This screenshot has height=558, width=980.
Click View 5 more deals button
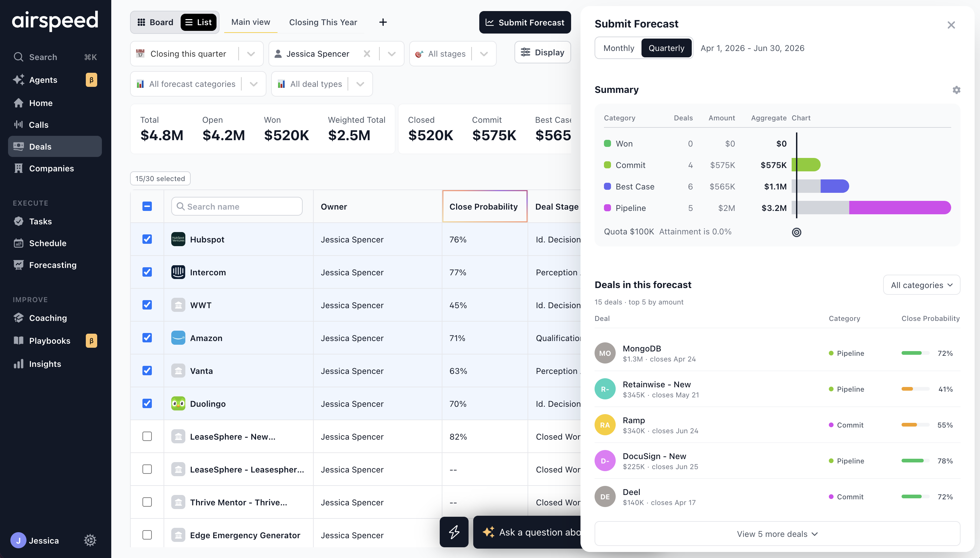point(777,534)
